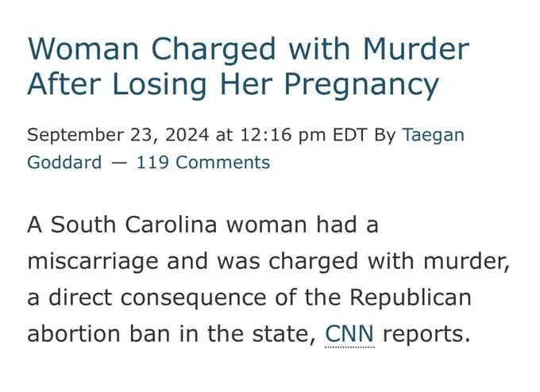The image size is (540, 392).
Task: Click the em dash before the comments count
Action: point(119,163)
